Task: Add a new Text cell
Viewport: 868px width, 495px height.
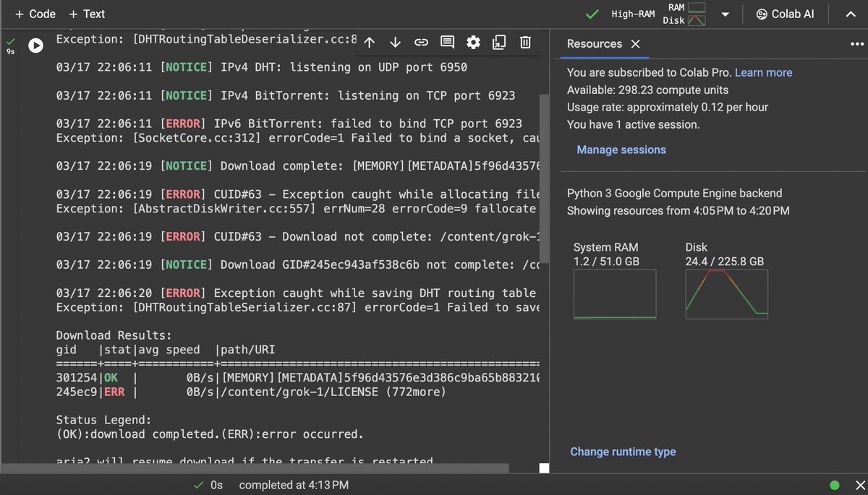Action: (86, 14)
